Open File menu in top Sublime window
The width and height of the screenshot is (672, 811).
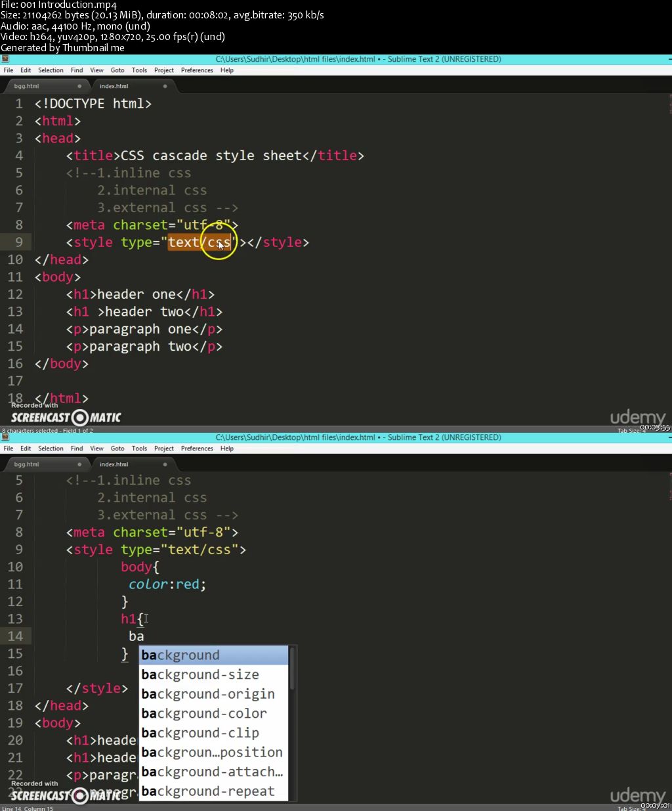click(9, 70)
